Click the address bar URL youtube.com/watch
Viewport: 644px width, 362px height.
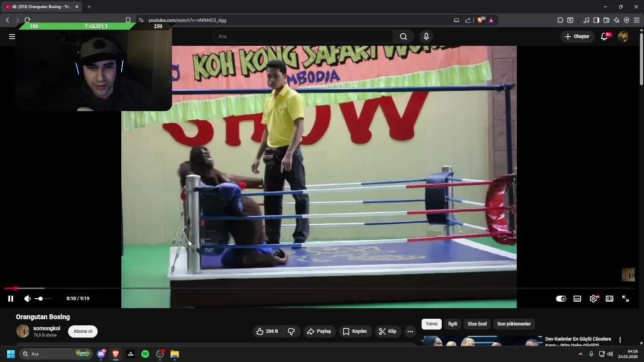187,20
